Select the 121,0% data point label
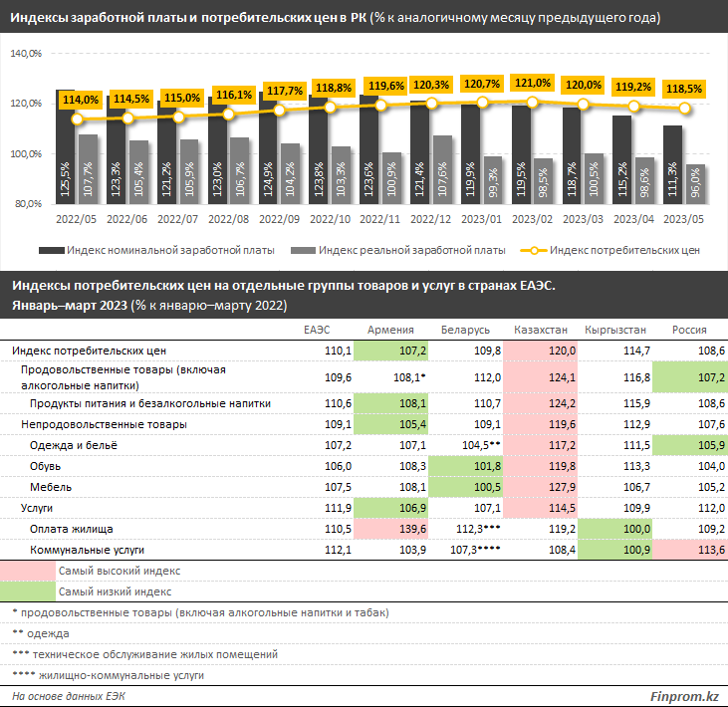The width and height of the screenshot is (728, 707). (533, 83)
